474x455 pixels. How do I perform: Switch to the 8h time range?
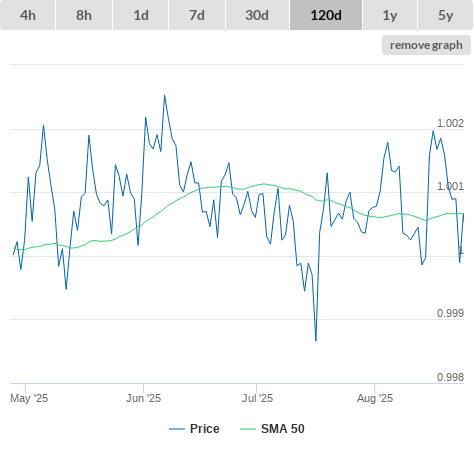[x=84, y=15]
